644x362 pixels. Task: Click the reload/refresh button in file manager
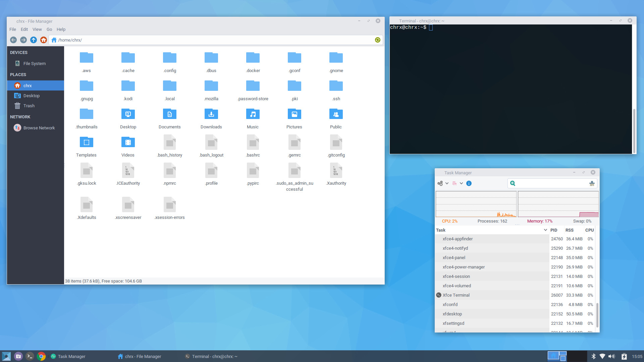[x=377, y=40]
